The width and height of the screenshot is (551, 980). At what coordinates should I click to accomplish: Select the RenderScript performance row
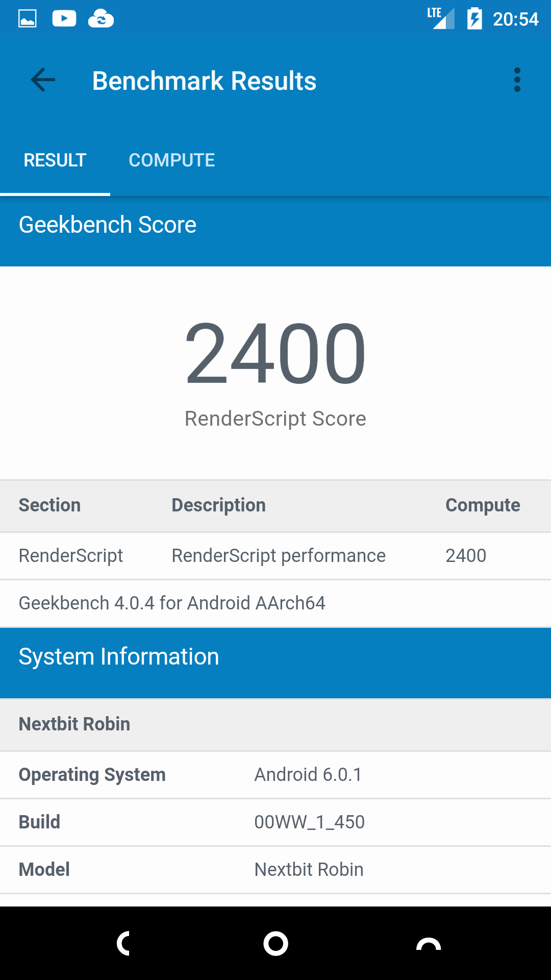275,556
